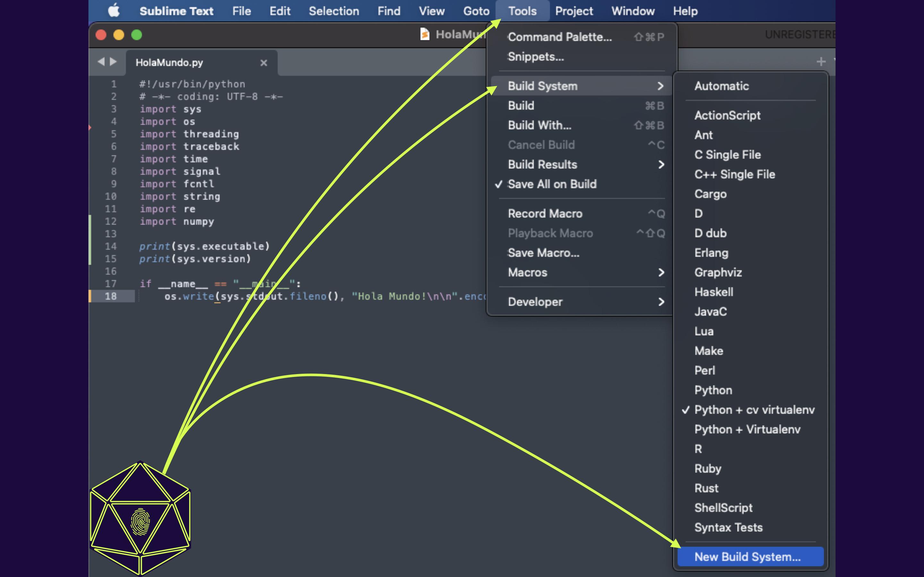Click the Record Macro menu icon
The image size is (924, 577).
(x=545, y=213)
